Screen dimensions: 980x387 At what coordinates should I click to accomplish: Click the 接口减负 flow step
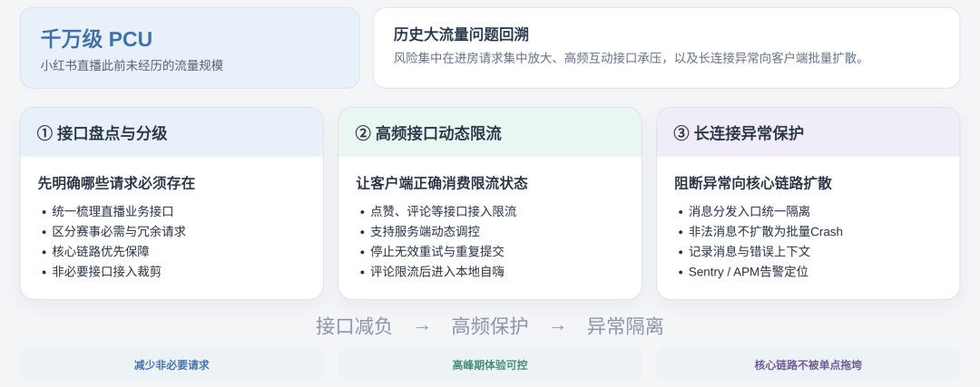click(x=354, y=326)
